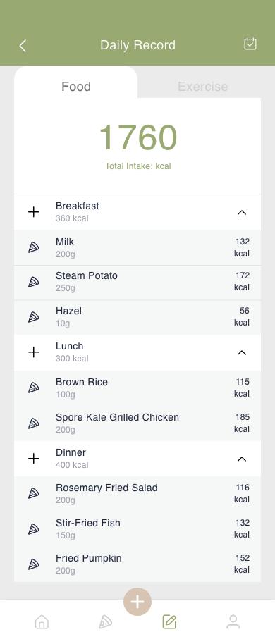Add food to Lunch with plus icon
This screenshot has height=644, width=275.
pos(34,352)
